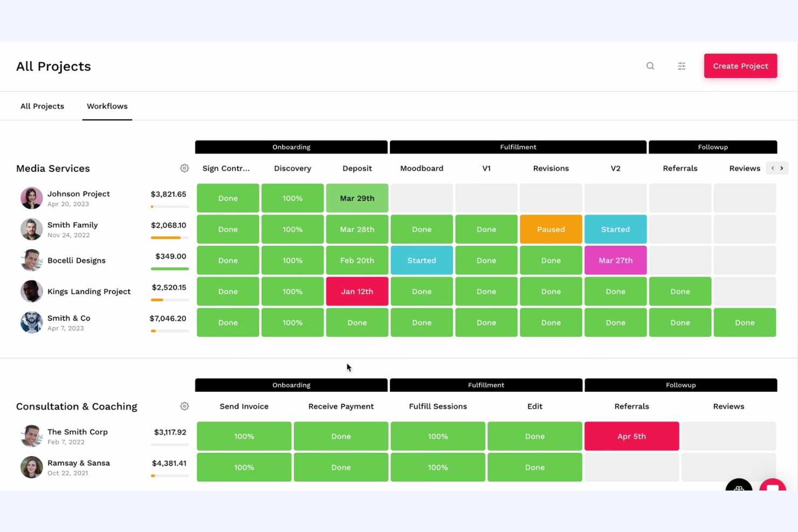Click Ramsay & Sansa Receive Payment Done cell
798x532 pixels.
341,467
